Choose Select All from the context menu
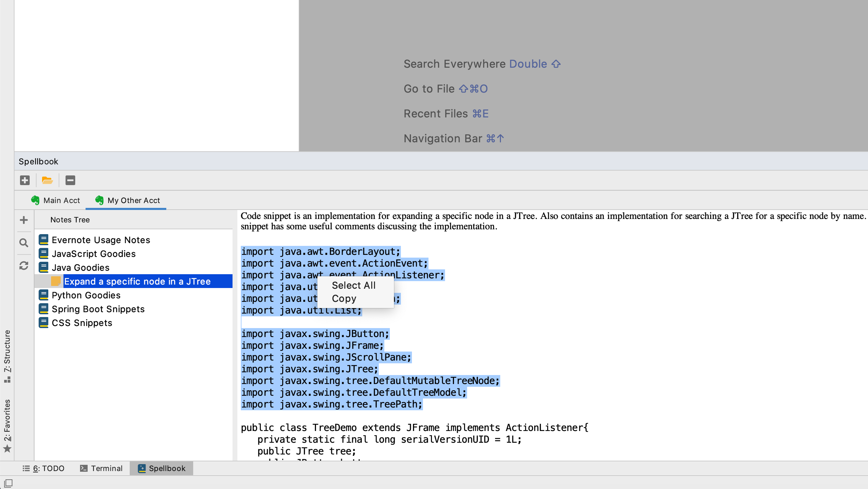868x489 pixels. click(x=354, y=285)
